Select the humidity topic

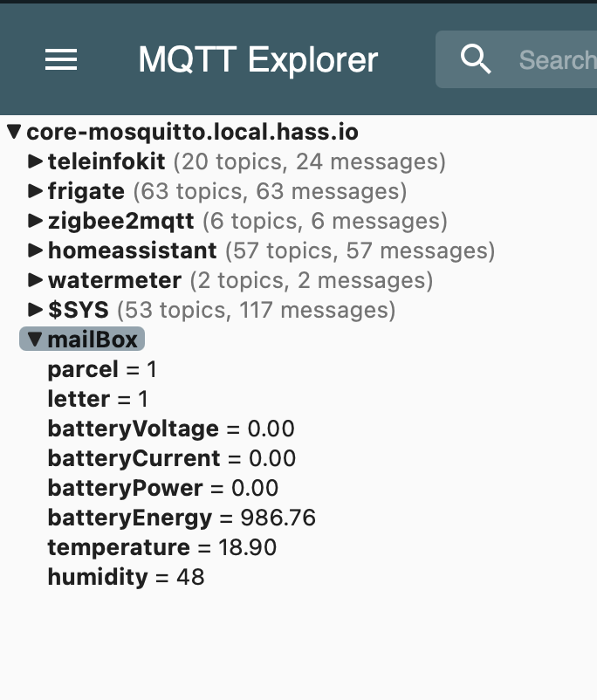point(126,576)
